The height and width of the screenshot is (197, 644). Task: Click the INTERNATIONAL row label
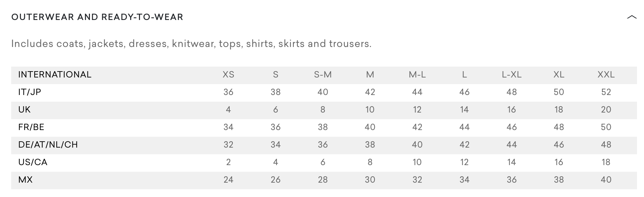pyautogui.click(x=55, y=75)
